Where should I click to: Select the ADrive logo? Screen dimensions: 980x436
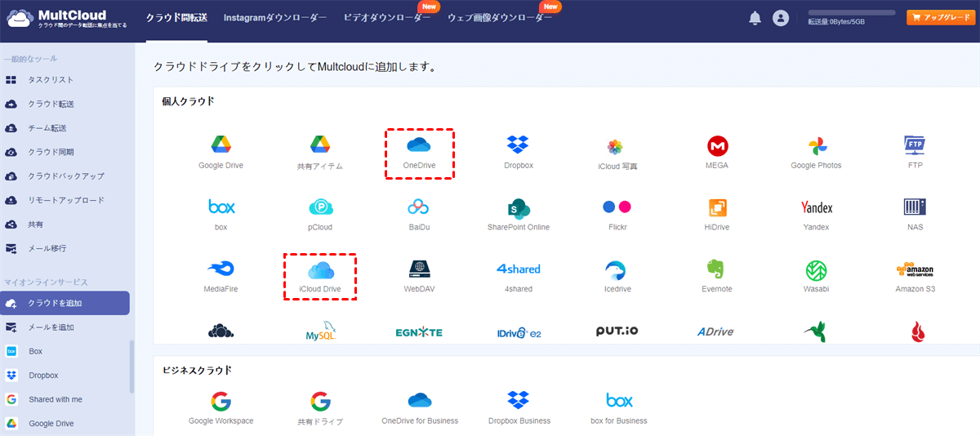tap(715, 331)
